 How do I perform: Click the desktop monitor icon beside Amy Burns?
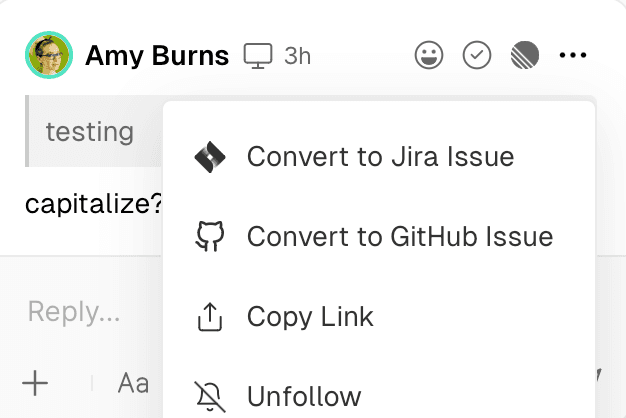258,55
